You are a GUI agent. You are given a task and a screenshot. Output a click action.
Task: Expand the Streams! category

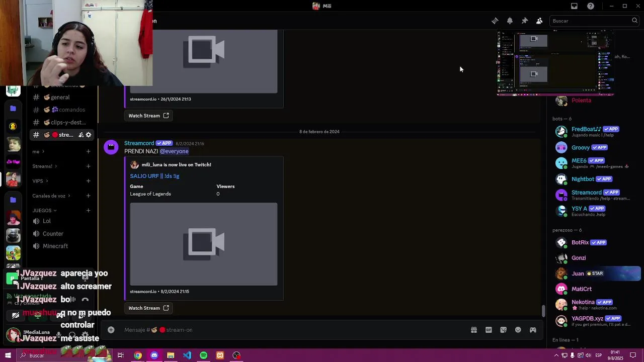tap(44, 166)
